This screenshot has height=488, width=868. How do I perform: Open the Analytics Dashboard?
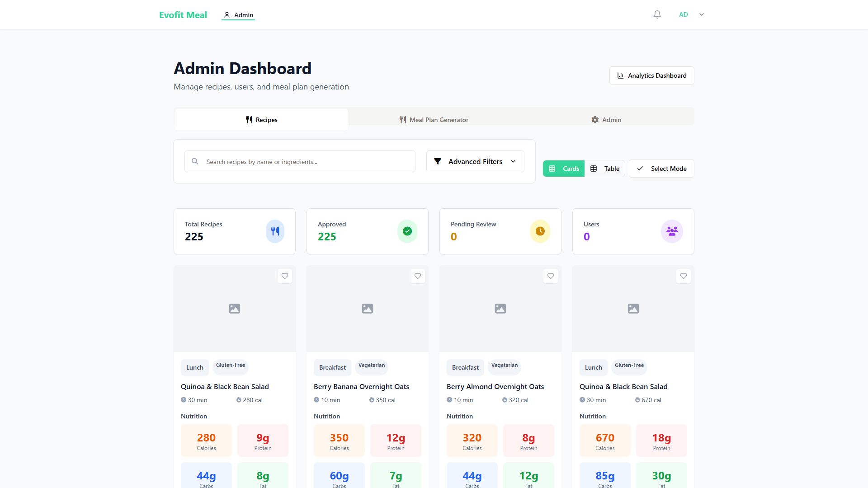click(x=651, y=75)
